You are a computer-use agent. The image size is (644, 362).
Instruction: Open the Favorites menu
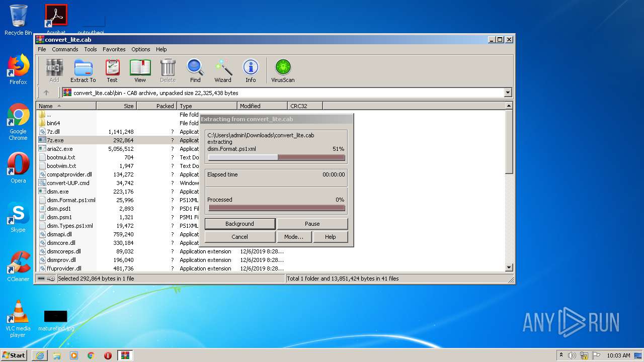[x=114, y=49]
